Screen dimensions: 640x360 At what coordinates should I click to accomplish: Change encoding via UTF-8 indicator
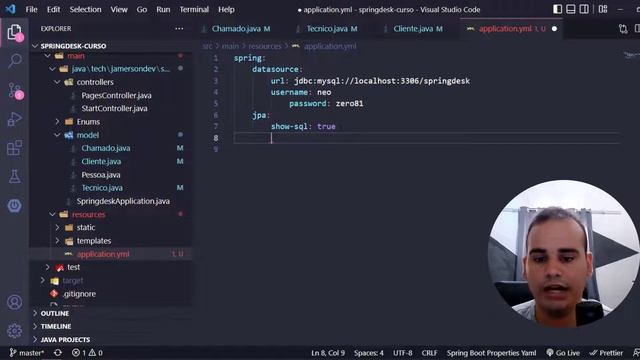402,353
